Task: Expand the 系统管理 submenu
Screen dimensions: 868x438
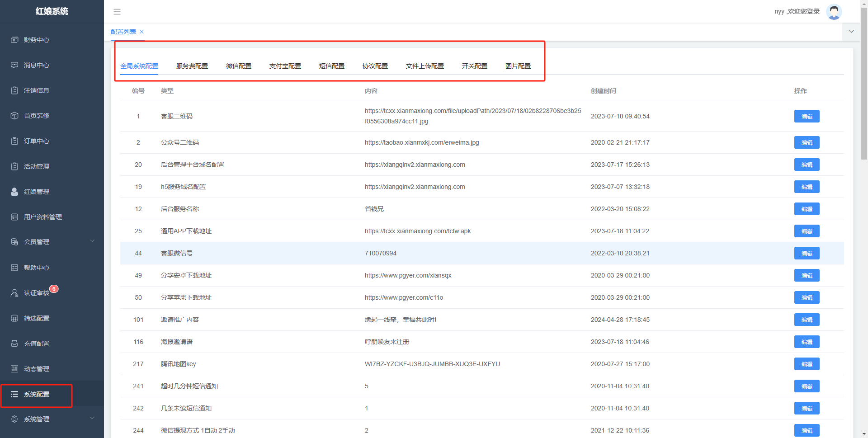Action: click(92, 419)
